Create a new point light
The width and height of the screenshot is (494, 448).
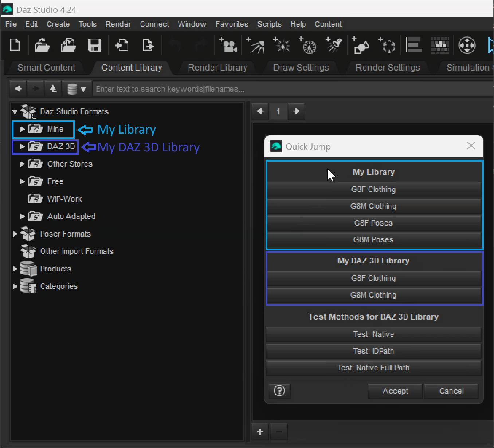[x=282, y=45]
